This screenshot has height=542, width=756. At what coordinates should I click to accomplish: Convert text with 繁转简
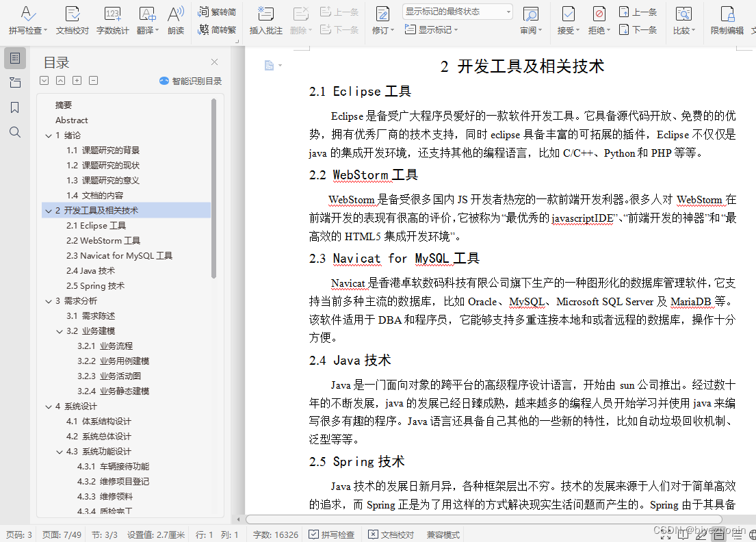[217, 12]
